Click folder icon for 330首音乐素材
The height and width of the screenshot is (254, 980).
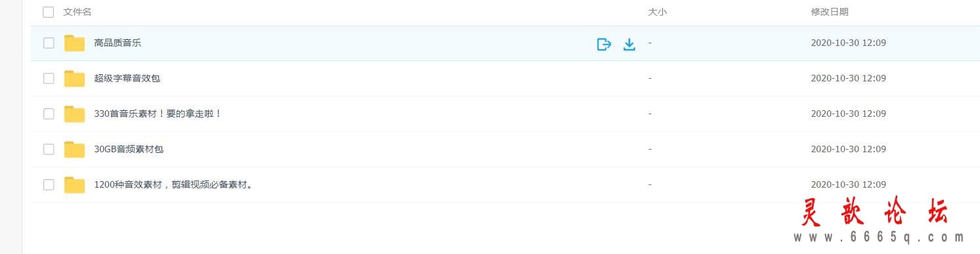pyautogui.click(x=74, y=114)
